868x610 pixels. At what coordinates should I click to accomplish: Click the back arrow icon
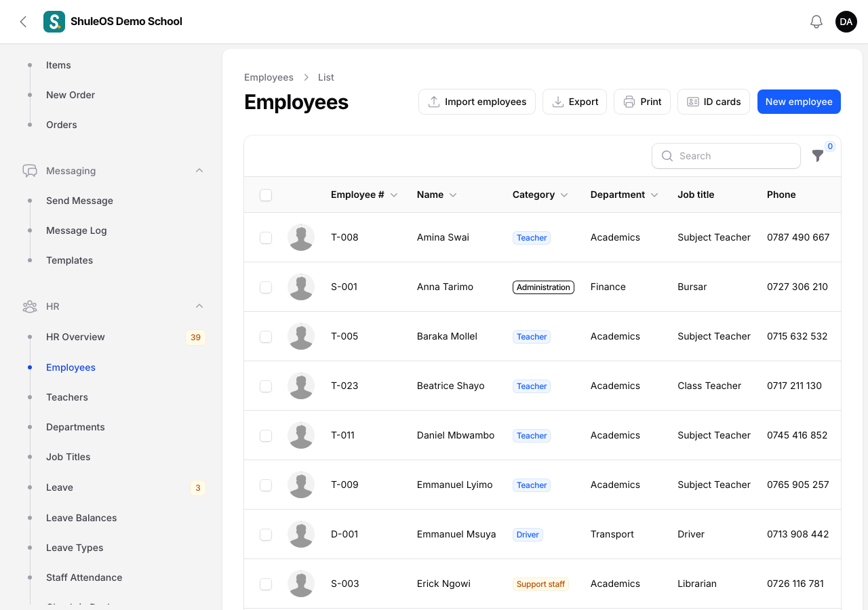click(23, 22)
